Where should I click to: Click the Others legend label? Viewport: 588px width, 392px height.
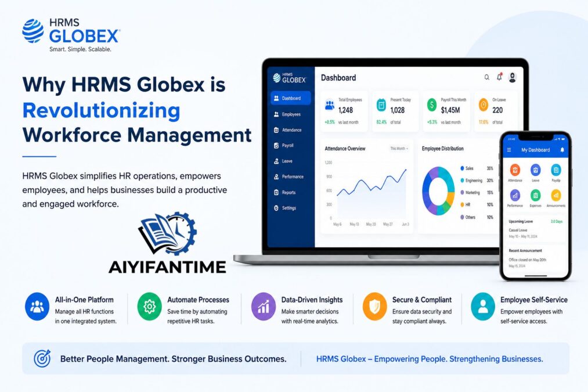click(x=470, y=217)
